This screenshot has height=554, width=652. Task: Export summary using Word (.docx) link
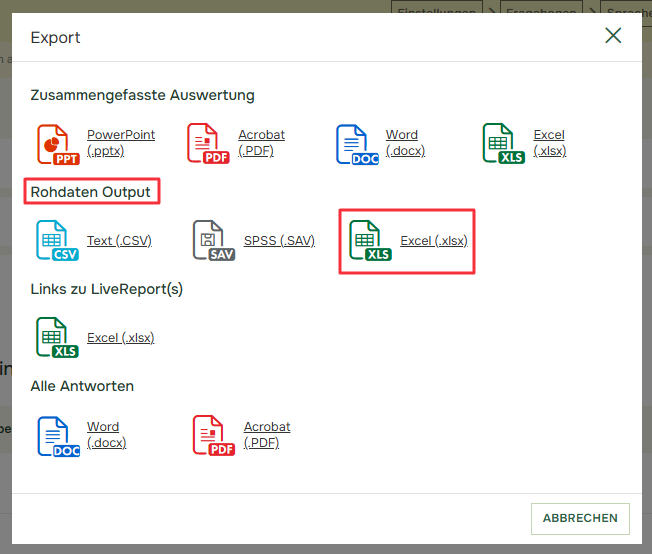(x=405, y=143)
